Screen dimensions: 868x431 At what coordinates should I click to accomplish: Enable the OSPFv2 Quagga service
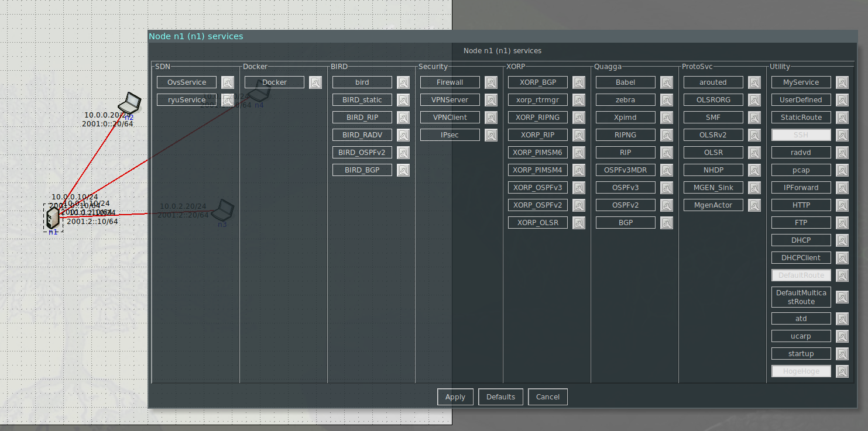[626, 205]
